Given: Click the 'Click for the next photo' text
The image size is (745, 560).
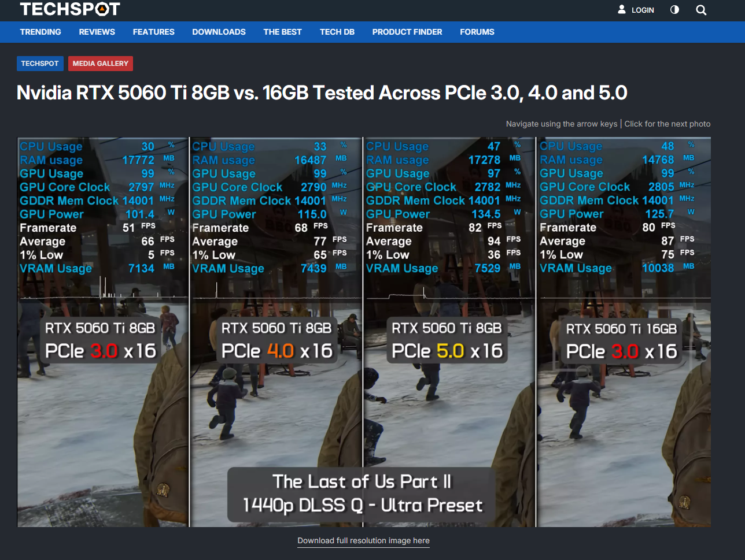Looking at the screenshot, I should point(667,124).
